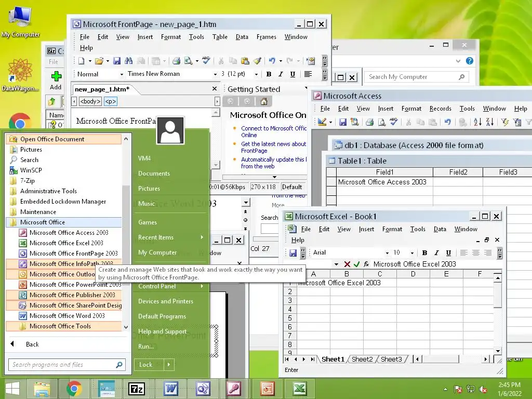This screenshot has height=399, width=532.
Task: Open Frames menu in FrontPage
Action: [267, 37]
